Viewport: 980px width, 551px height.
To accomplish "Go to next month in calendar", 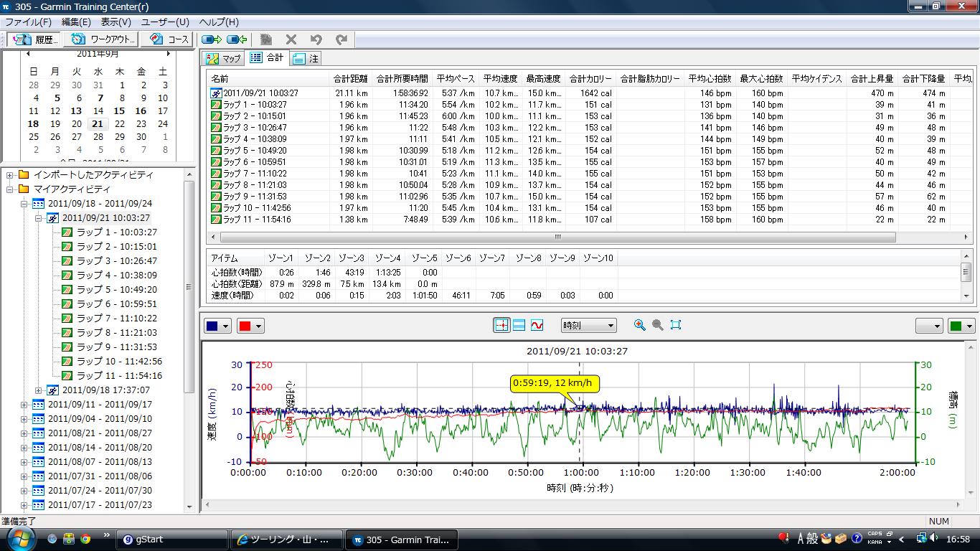I will click(169, 54).
